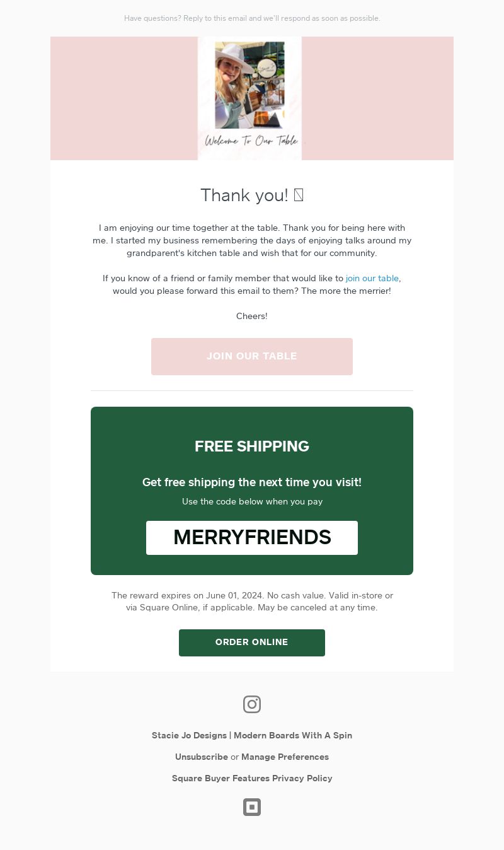
Task: Open the Instagram icon link
Action: (x=252, y=704)
